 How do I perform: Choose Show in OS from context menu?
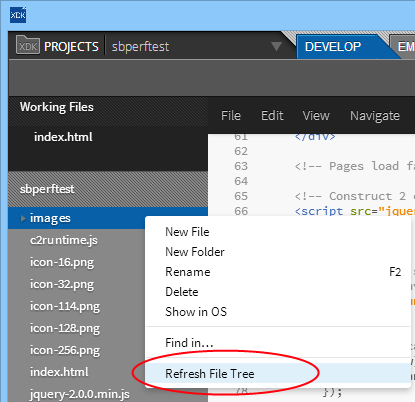(278, 312)
